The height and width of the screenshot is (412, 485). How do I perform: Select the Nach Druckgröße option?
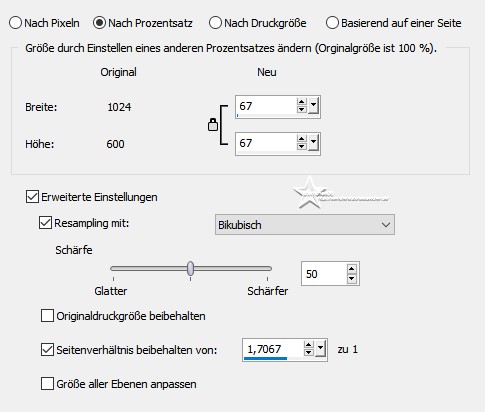point(215,23)
